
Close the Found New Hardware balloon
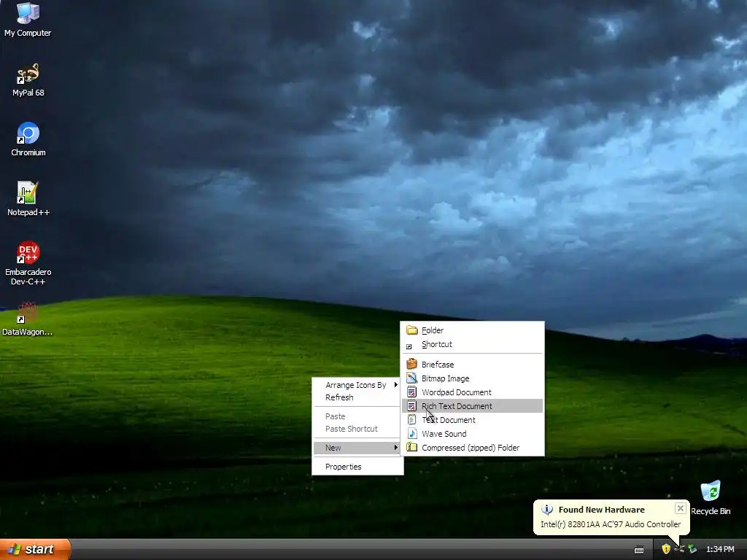pos(681,508)
